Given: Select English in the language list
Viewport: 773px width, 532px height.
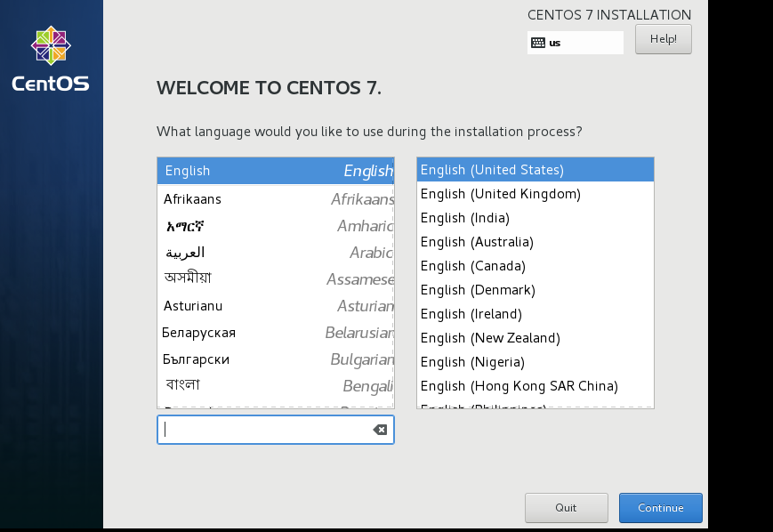Looking at the screenshot, I should [x=276, y=171].
